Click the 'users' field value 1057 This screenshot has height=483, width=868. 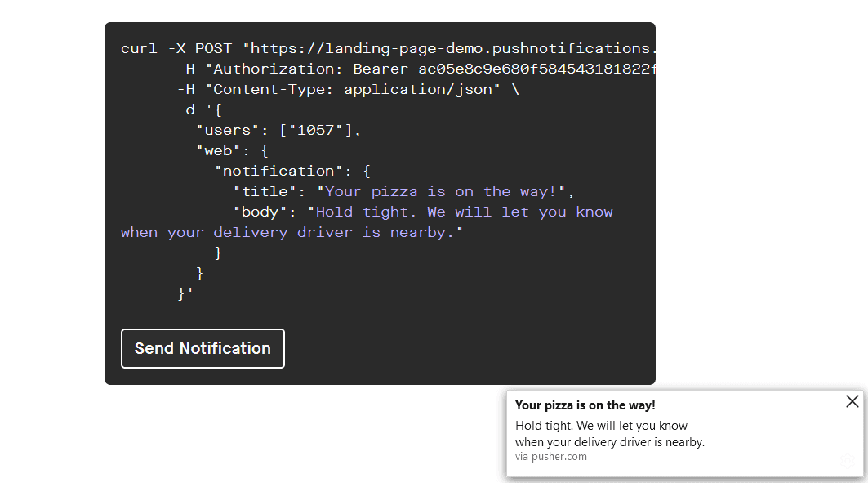[x=317, y=130]
